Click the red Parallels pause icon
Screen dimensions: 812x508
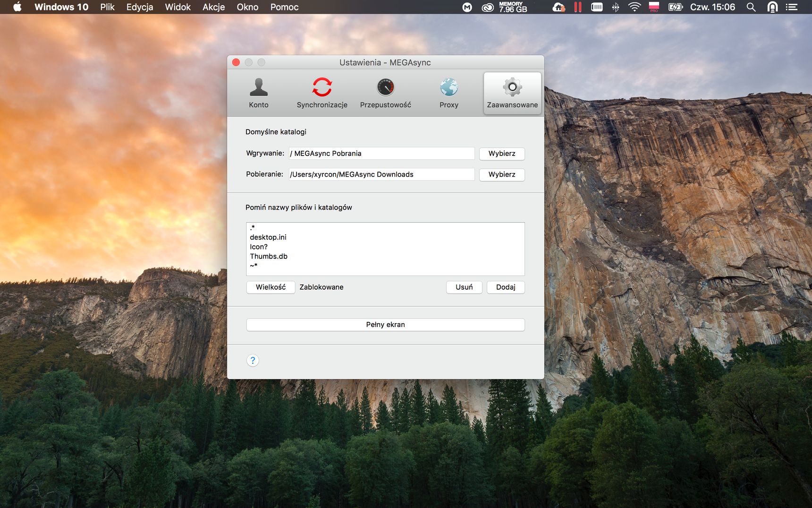tap(578, 7)
